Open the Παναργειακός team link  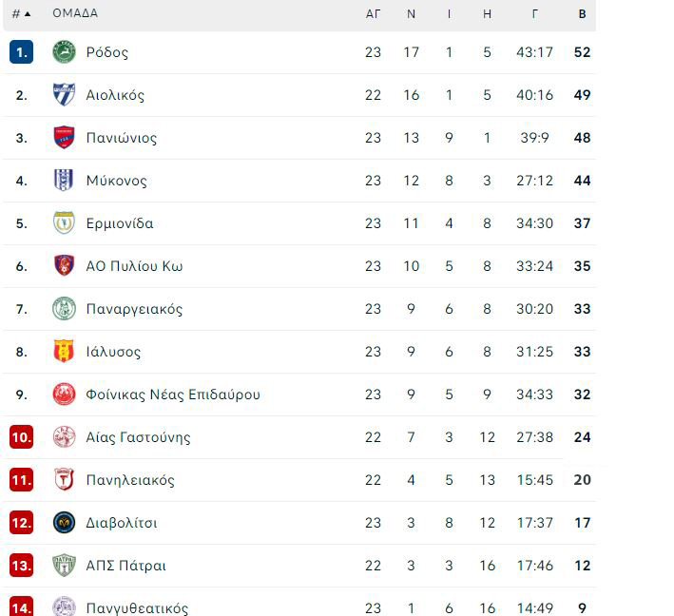coord(134,309)
